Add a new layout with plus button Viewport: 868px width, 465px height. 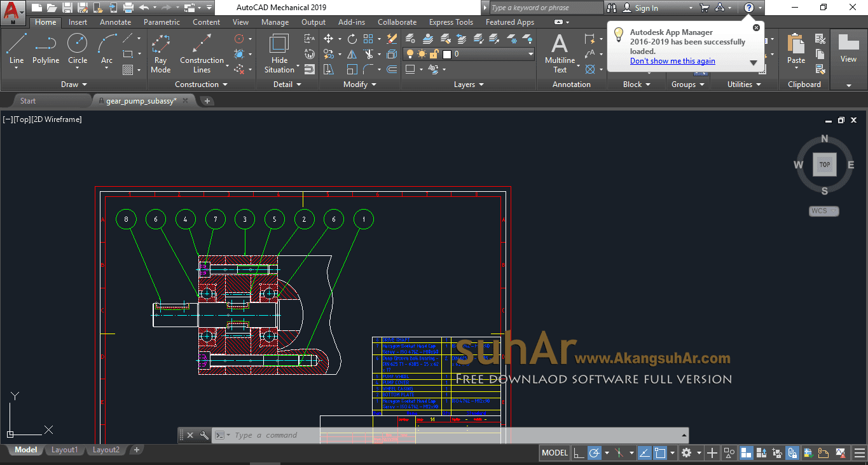(x=136, y=450)
